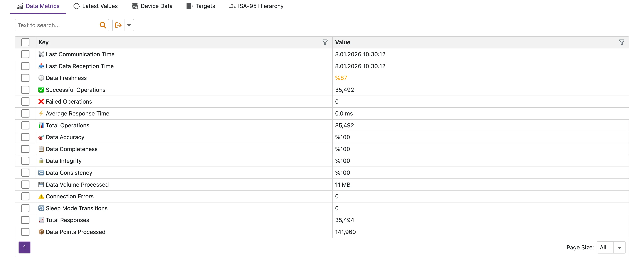Click the export icon next to search
This screenshot has width=644, height=274.
(118, 25)
